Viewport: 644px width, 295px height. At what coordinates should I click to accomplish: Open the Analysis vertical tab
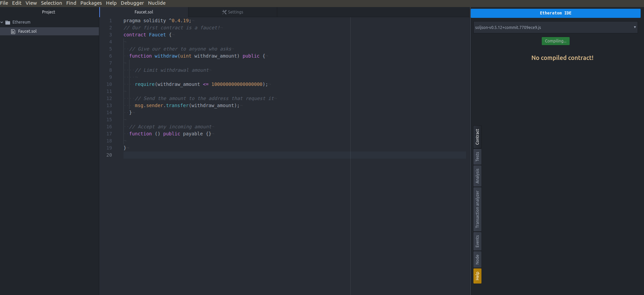pyautogui.click(x=477, y=176)
